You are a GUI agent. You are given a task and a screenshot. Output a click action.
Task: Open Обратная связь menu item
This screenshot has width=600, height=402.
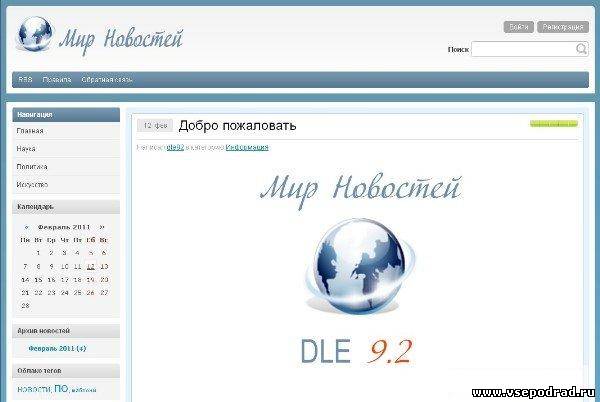[x=107, y=80]
